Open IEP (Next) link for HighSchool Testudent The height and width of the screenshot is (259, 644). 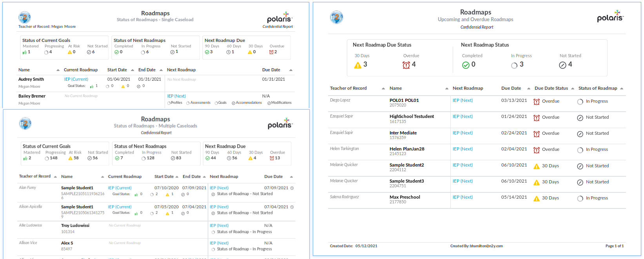pos(463,116)
